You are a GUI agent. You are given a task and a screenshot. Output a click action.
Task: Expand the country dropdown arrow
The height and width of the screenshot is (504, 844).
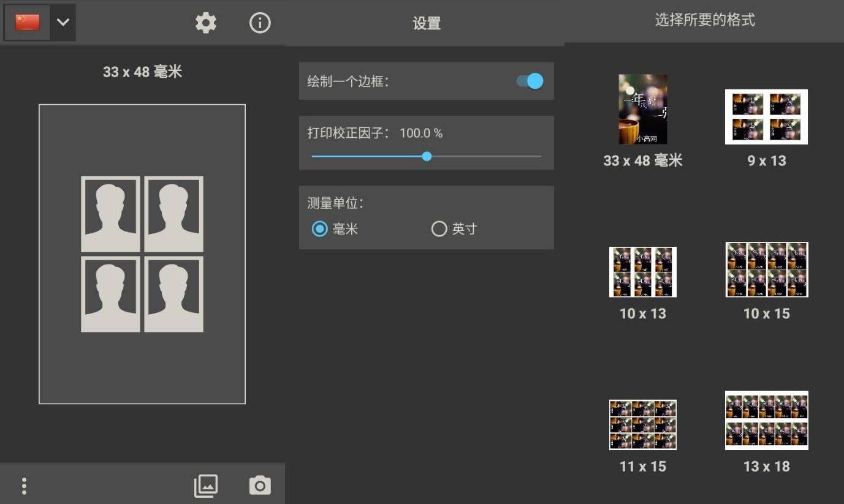pos(63,23)
